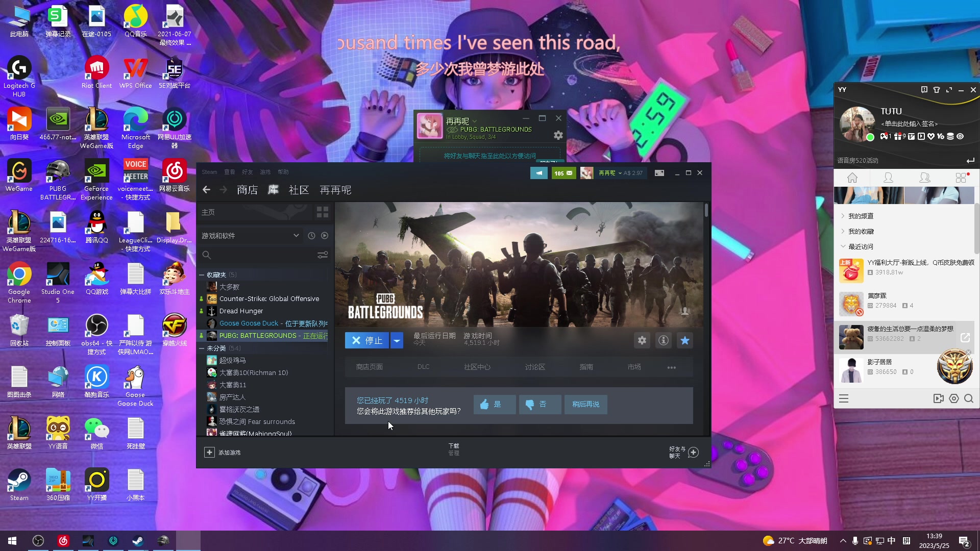
Task: Expand the status chevron beside 再再呢 in the chat window
Action: tap(475, 121)
